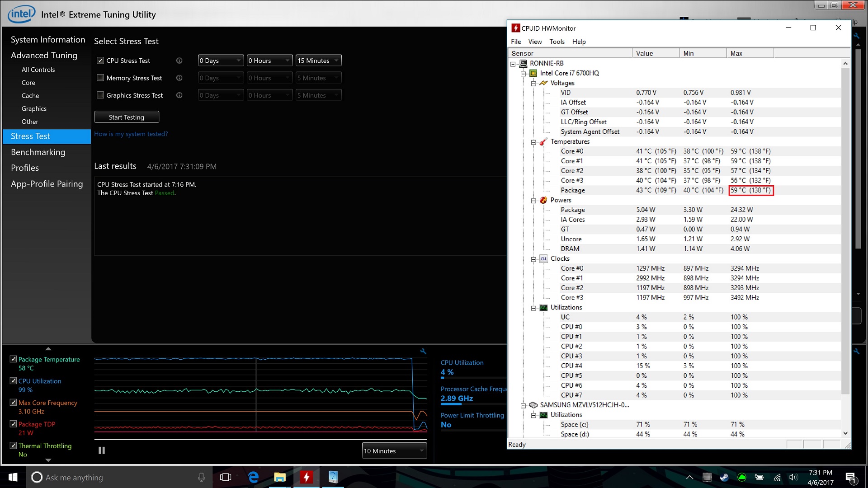Screen dimensions: 868x488
Task: Toggle CPU Utilization graph checkbox
Action: 13,381
